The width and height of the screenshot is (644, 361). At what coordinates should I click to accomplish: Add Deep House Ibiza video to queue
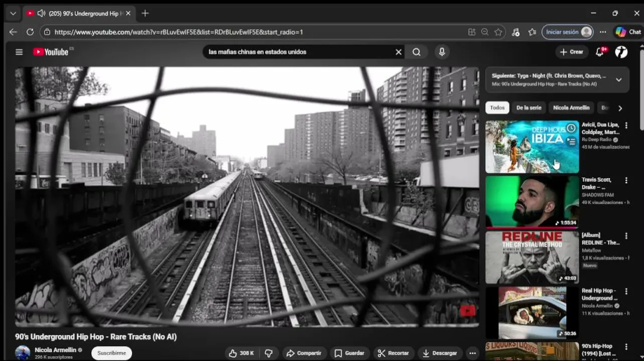571,141
